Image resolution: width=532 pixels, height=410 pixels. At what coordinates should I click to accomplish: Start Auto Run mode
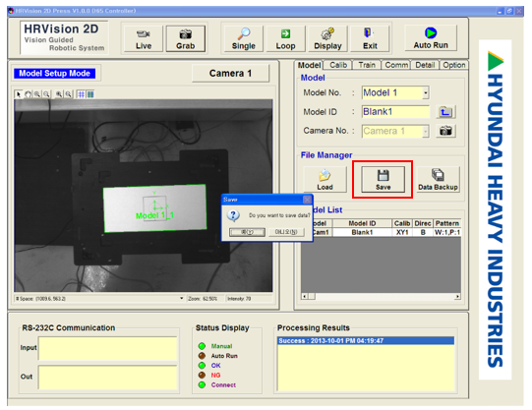pyautogui.click(x=431, y=38)
